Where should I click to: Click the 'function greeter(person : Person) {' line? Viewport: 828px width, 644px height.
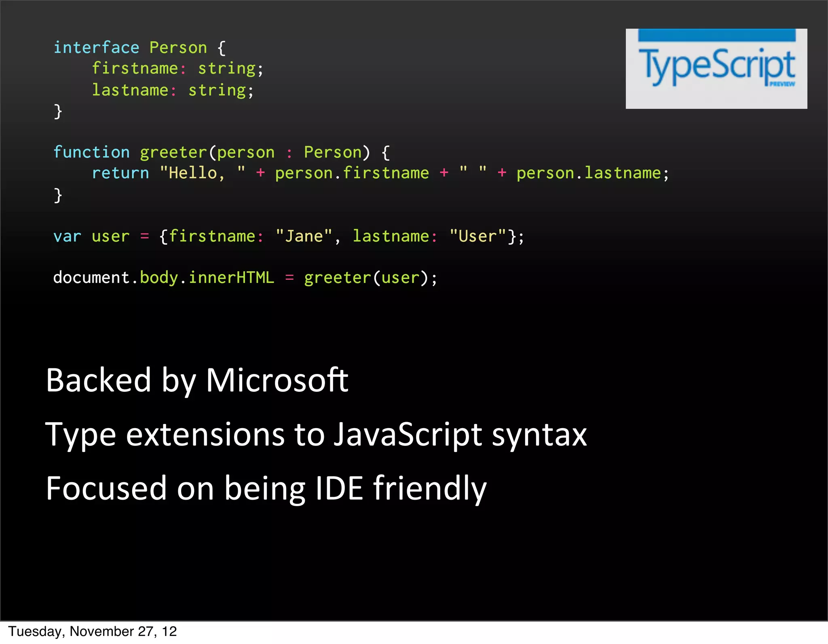click(222, 153)
